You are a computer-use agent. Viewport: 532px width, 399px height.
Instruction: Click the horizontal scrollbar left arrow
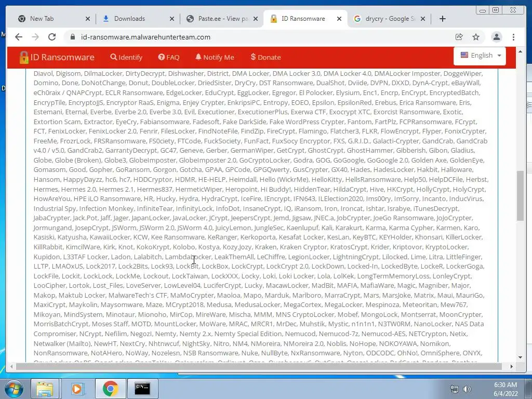coord(11,366)
